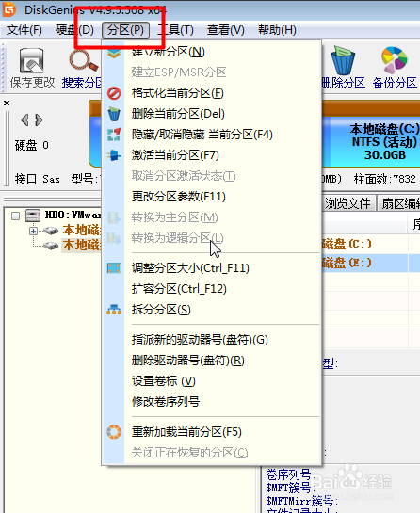Image resolution: width=420 pixels, height=513 pixels.
Task: Open the 查看(V) menu
Action: [x=226, y=30]
